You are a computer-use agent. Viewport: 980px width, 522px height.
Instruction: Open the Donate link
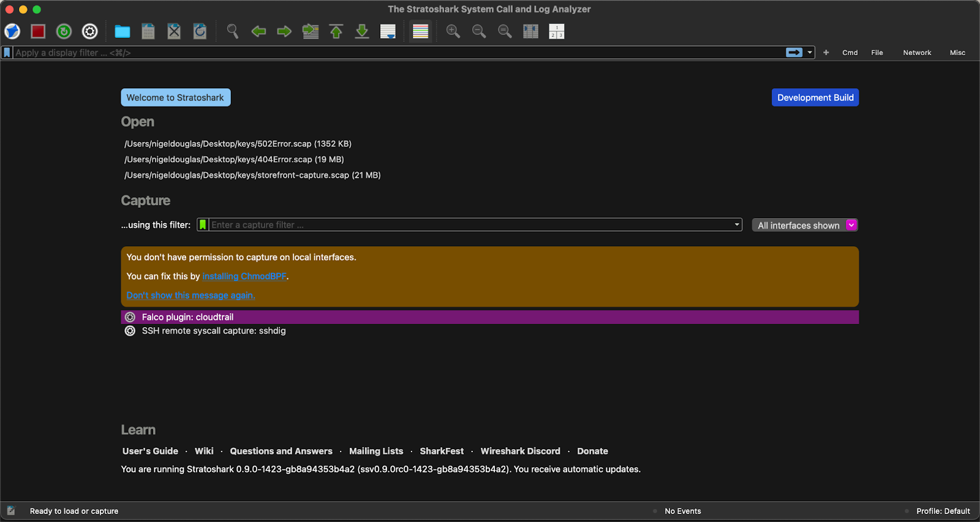(x=592, y=451)
